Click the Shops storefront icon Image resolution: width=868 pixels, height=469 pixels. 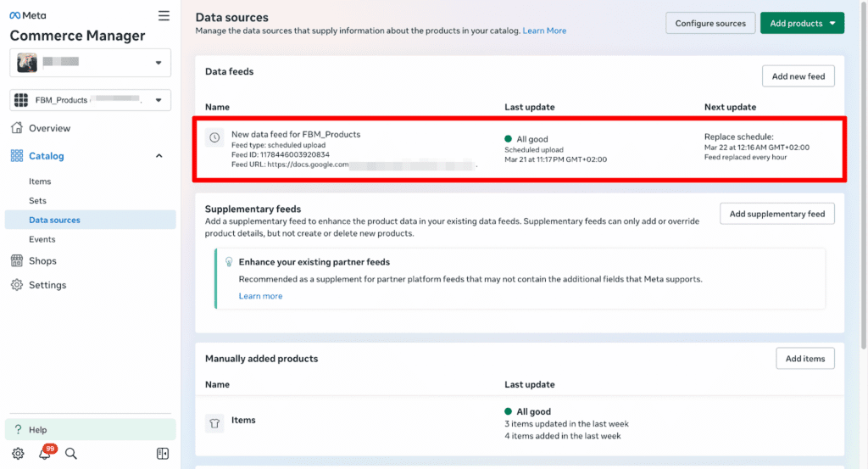(x=17, y=261)
